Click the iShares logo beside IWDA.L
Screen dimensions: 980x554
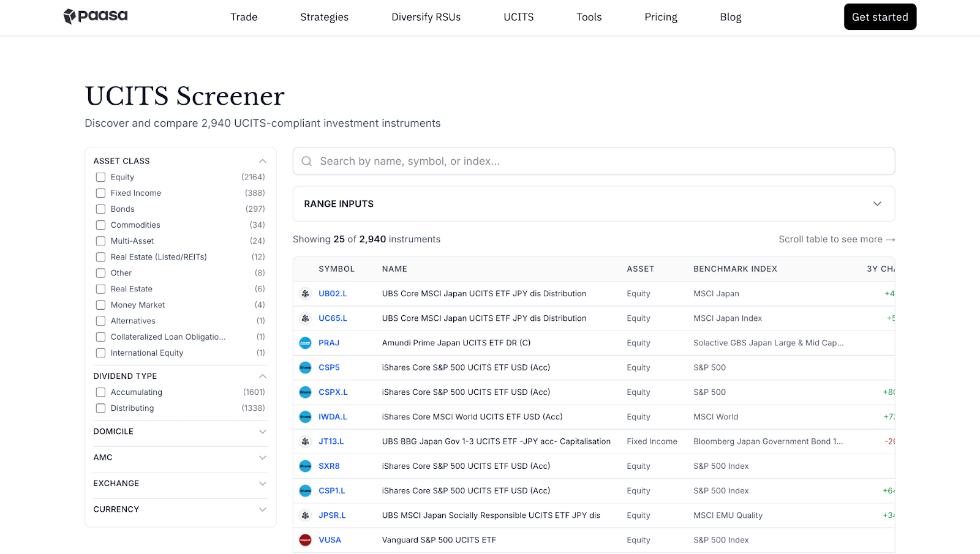[305, 417]
